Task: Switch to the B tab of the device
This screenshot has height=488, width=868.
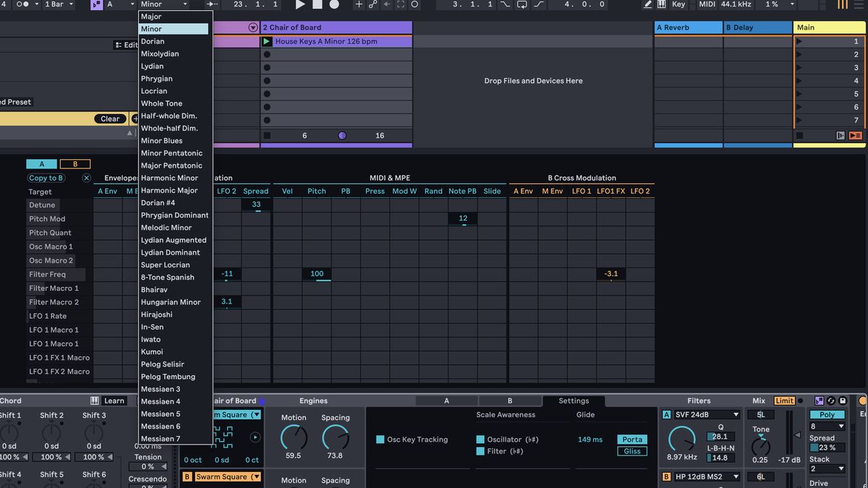Action: [509, 400]
